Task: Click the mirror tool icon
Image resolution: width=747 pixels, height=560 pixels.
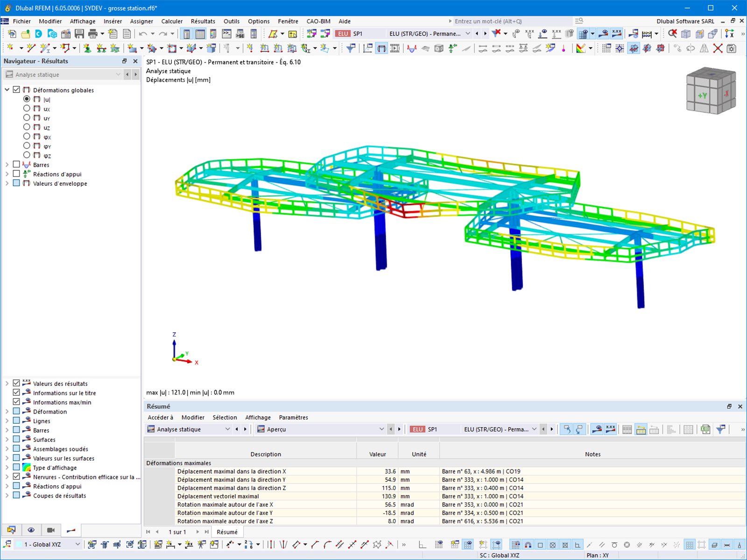Action: pyautogui.click(x=705, y=48)
